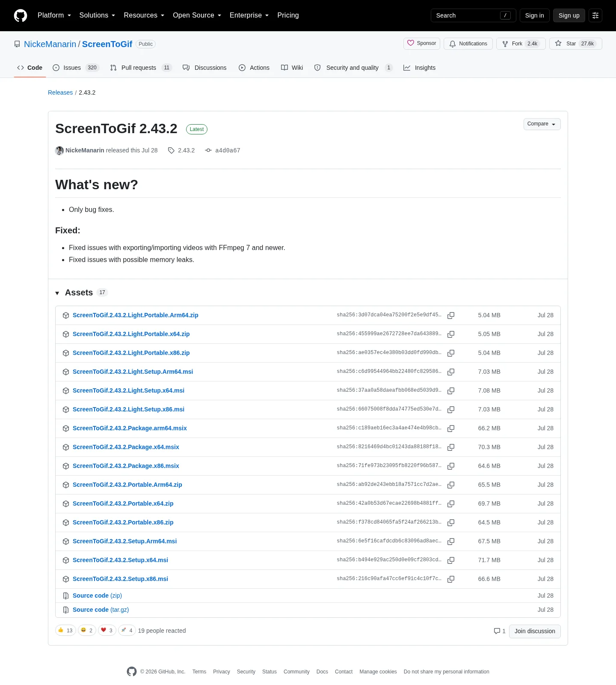This screenshot has height=685, width=616.
Task: Click NickeManarin's avatar image
Action: click(x=59, y=150)
